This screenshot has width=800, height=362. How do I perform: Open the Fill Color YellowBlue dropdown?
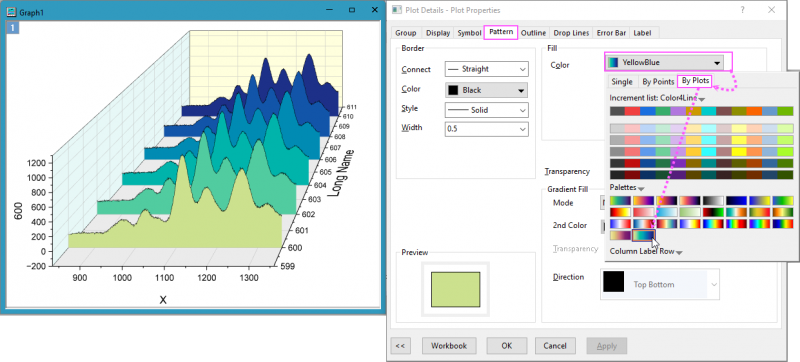664,62
